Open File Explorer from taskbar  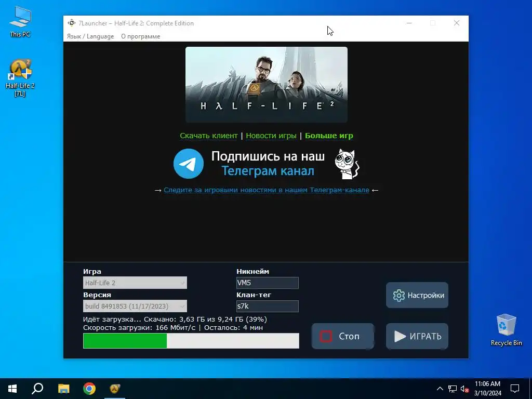tap(63, 389)
